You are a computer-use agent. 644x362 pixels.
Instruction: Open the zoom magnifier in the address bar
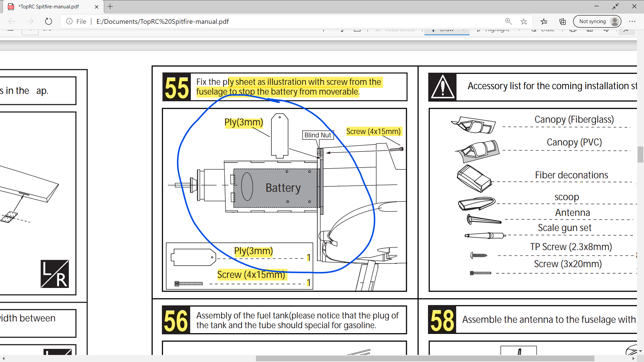pyautogui.click(x=508, y=21)
